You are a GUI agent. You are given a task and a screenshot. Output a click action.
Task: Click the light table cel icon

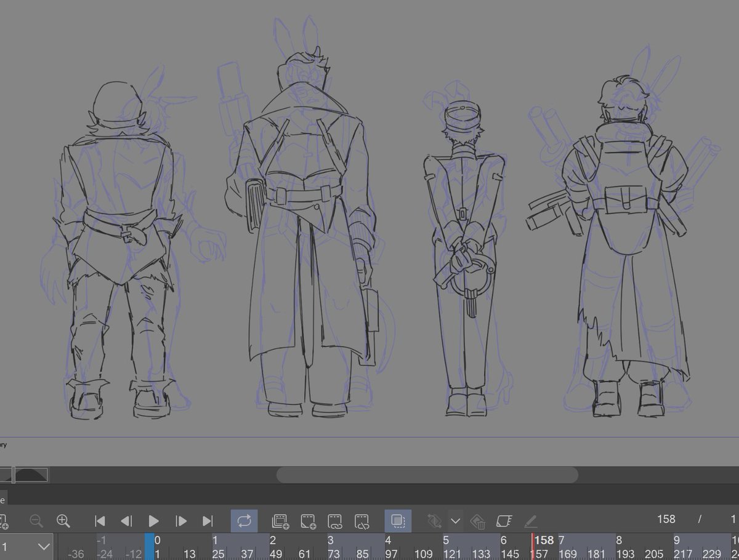504,521
